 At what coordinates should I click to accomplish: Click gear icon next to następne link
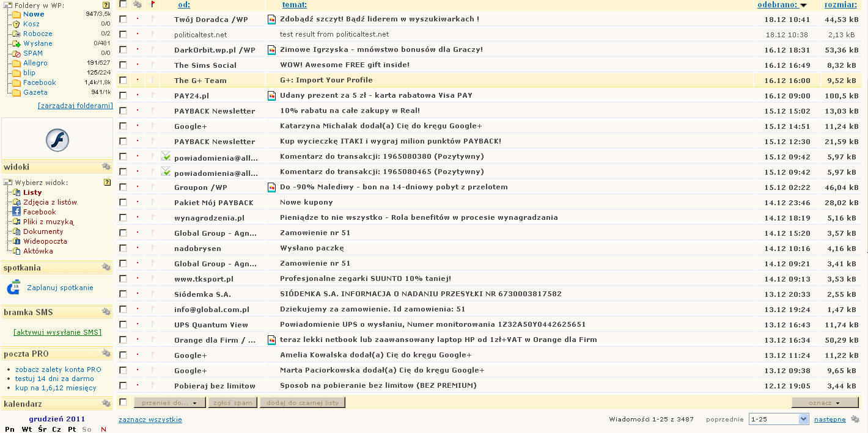click(x=855, y=419)
